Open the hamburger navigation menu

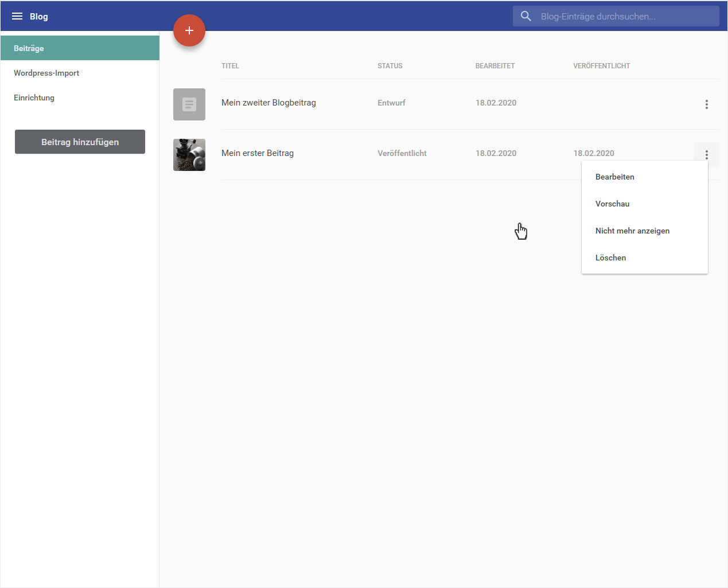17,16
